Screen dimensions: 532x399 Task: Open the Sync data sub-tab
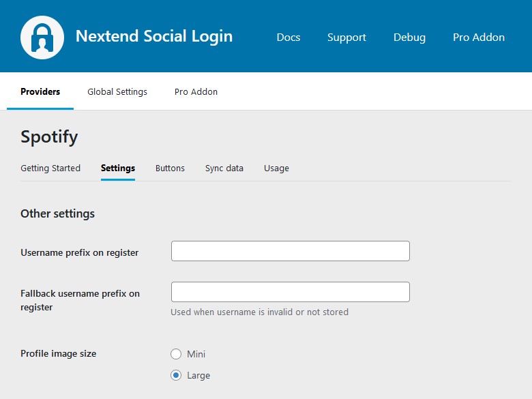coord(224,168)
